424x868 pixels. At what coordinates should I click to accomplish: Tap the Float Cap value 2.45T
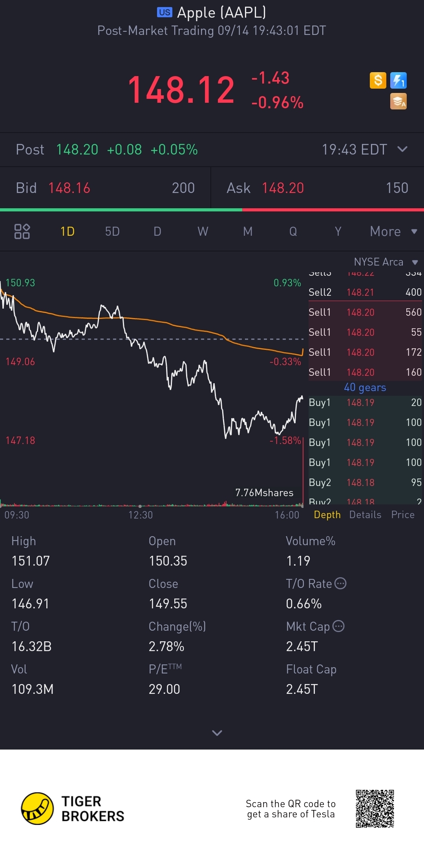(x=302, y=689)
